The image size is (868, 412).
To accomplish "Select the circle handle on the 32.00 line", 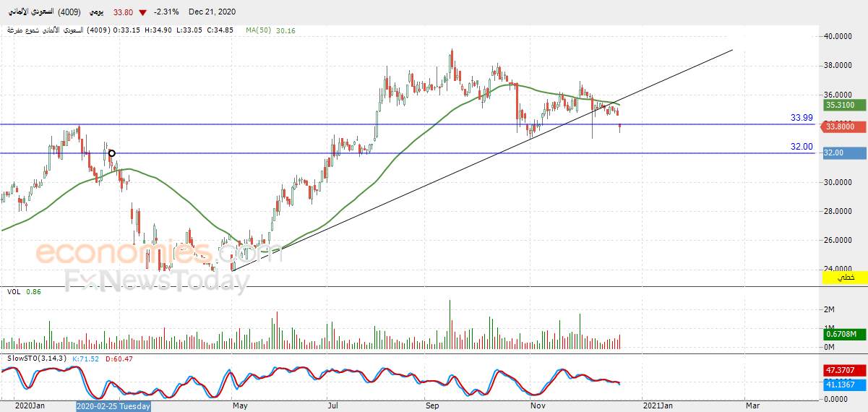I will click(x=111, y=153).
